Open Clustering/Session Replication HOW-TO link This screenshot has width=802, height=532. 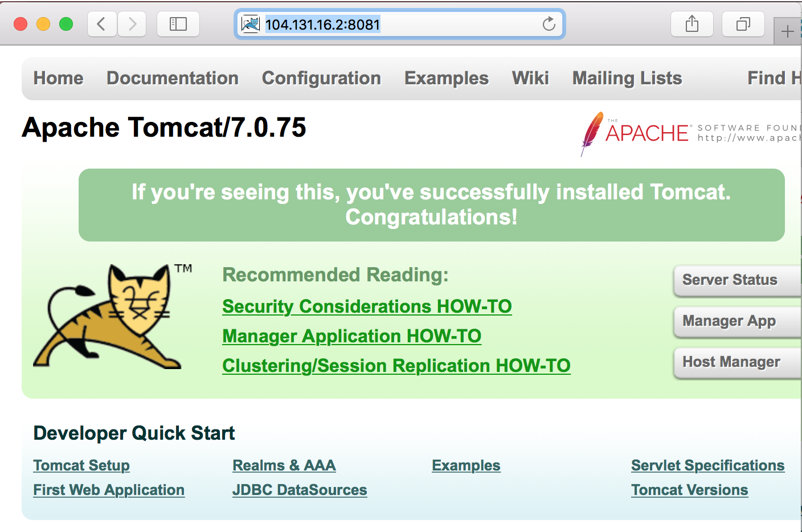pyautogui.click(x=396, y=366)
